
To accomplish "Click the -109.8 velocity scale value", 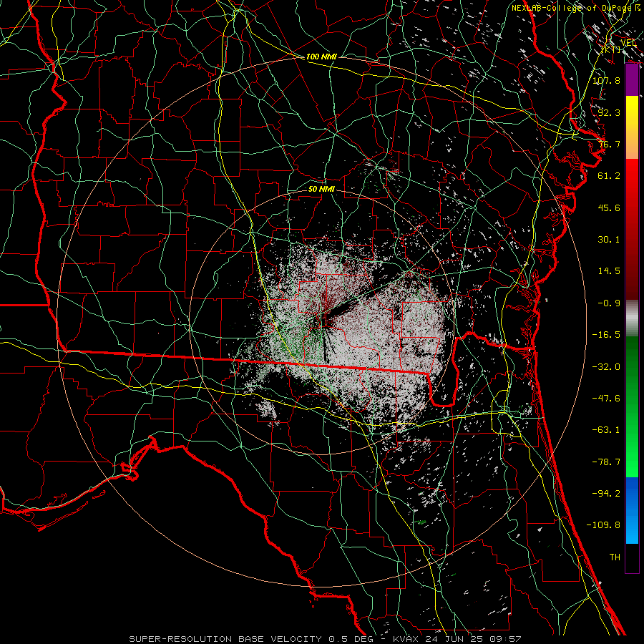I will click(603, 525).
